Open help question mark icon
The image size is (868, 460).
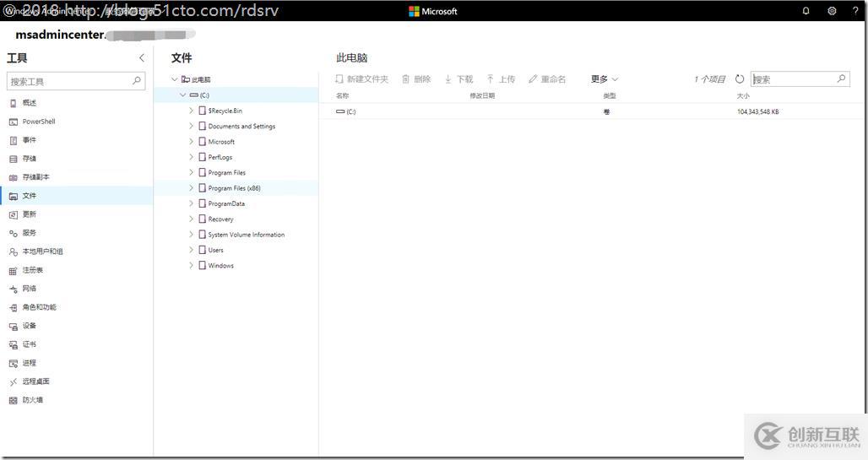pos(855,11)
